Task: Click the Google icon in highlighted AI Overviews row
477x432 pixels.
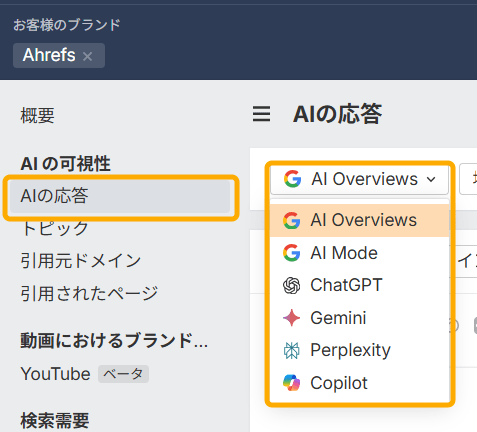Action: (x=292, y=220)
